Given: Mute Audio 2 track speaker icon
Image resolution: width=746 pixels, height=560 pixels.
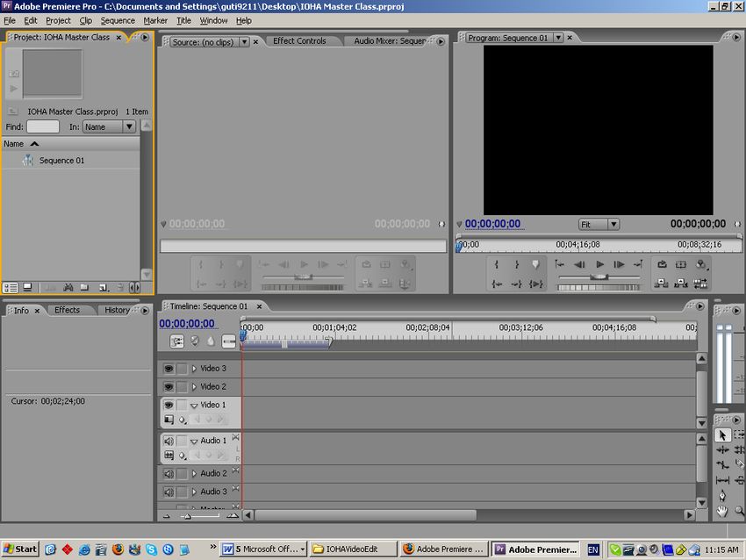Looking at the screenshot, I should [x=169, y=473].
